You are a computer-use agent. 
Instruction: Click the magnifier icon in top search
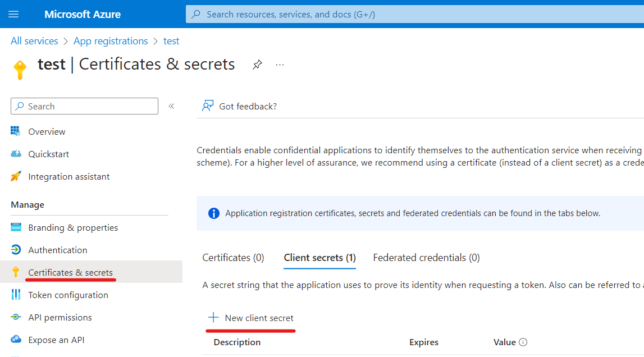197,14
